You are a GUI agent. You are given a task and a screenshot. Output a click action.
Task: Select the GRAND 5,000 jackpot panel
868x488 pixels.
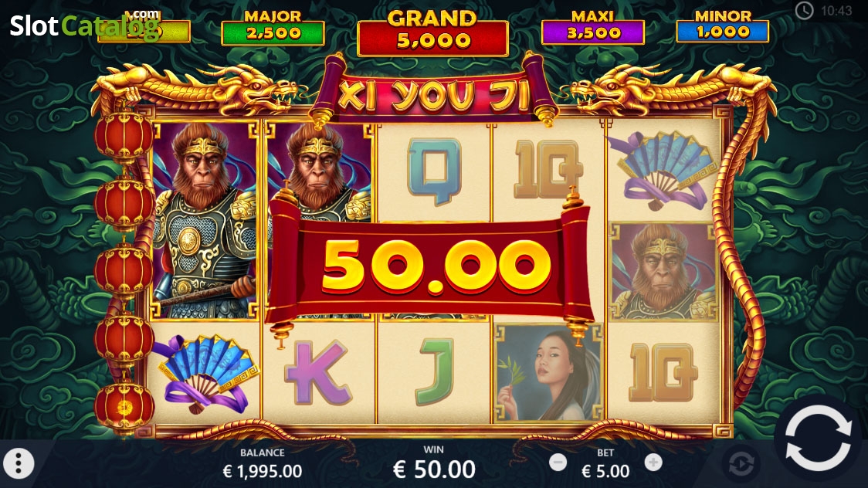pos(432,32)
